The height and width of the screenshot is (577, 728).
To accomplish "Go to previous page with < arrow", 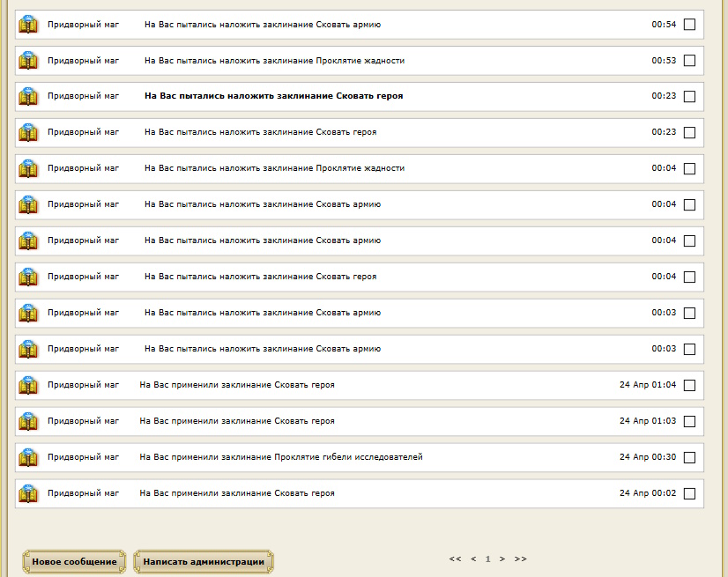I will [473, 559].
